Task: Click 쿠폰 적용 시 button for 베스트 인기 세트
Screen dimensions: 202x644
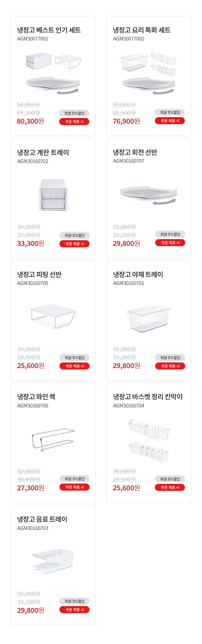Action: click(x=74, y=122)
